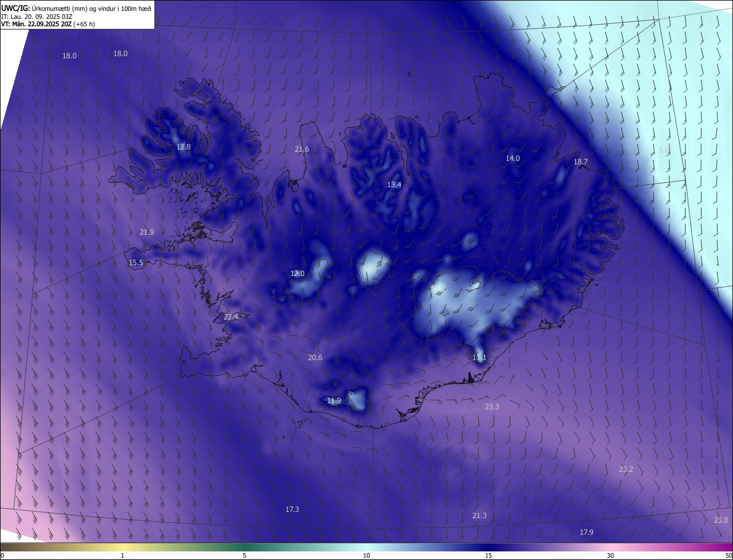
Task: Click the 18.7 value label
Action: click(x=581, y=162)
